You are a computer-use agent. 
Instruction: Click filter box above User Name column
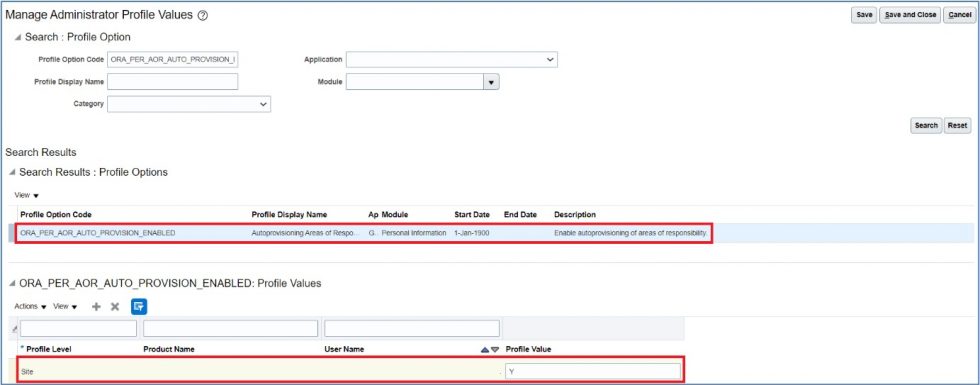[x=412, y=328]
